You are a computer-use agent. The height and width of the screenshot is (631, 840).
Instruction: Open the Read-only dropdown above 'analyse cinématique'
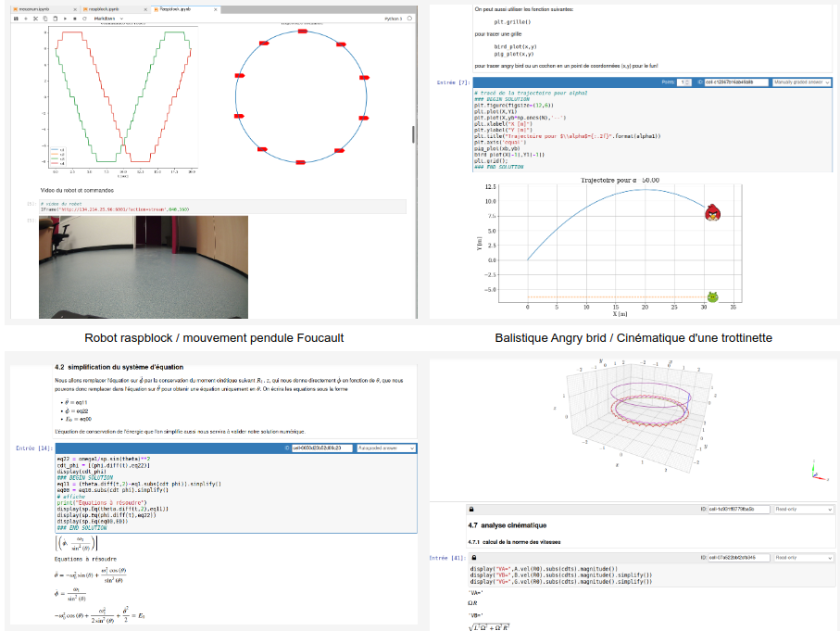pyautogui.click(x=802, y=510)
